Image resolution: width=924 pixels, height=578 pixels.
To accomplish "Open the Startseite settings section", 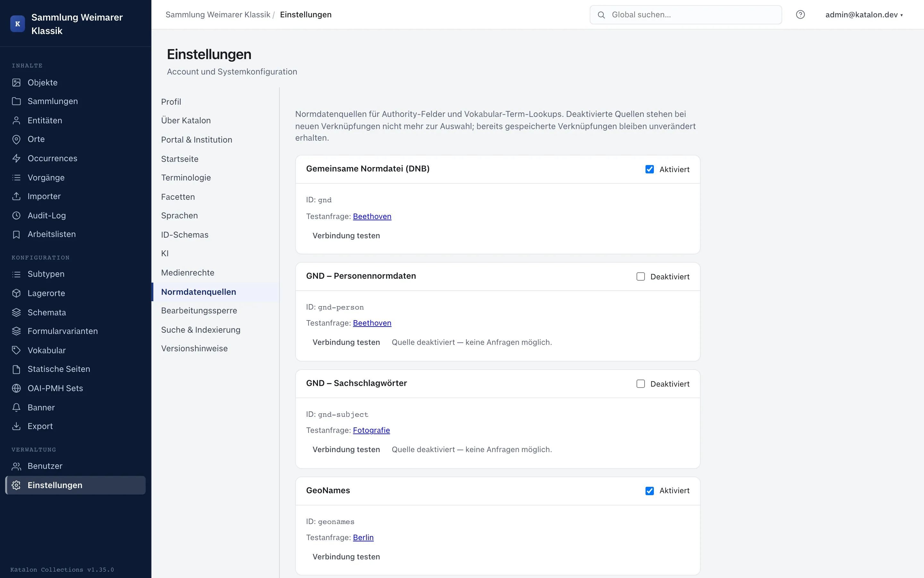I will (216, 159).
